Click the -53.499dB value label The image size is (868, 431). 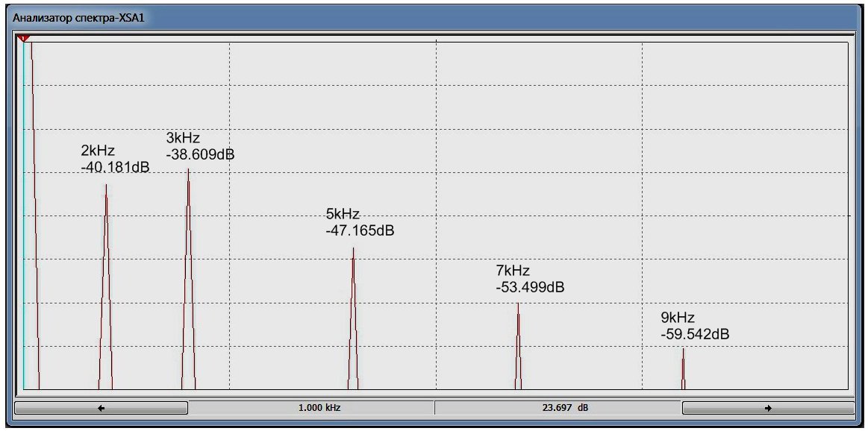point(531,287)
